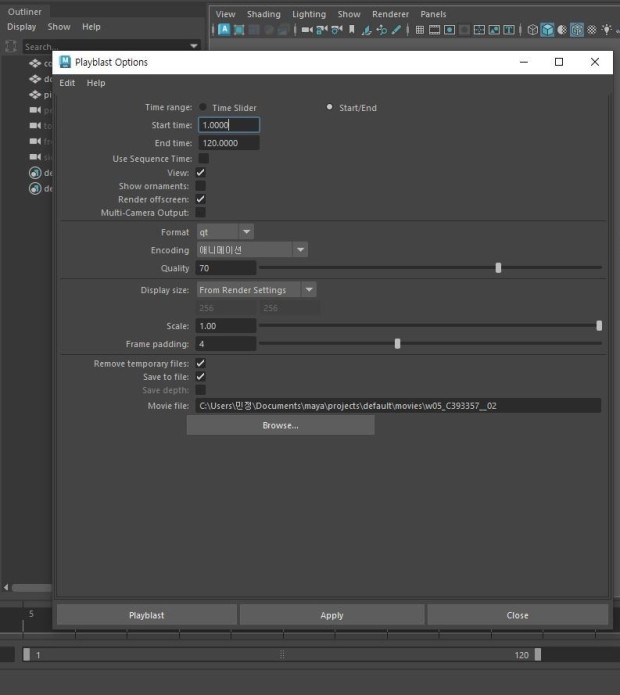Uncheck the View checkbox

coord(200,172)
